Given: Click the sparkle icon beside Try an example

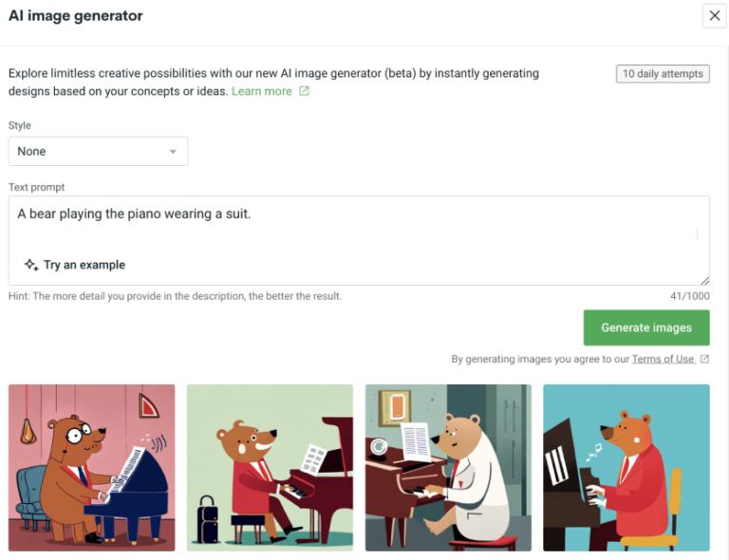Looking at the screenshot, I should (x=31, y=265).
